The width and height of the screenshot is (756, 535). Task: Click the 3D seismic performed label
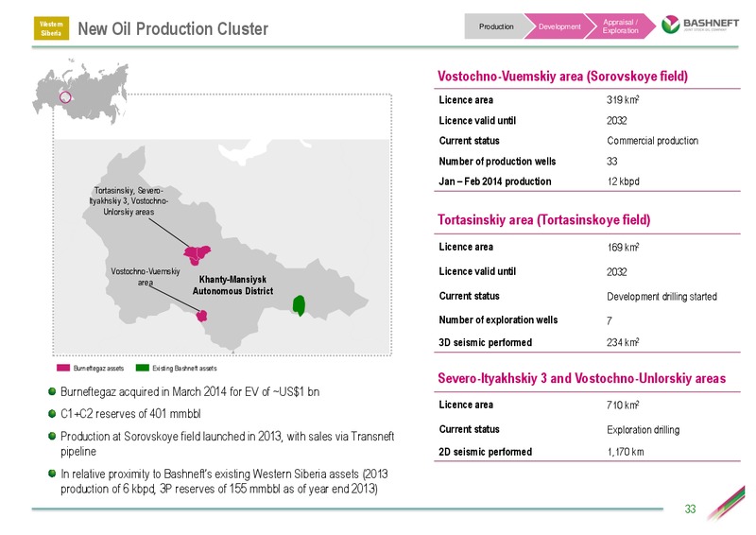pos(485,342)
